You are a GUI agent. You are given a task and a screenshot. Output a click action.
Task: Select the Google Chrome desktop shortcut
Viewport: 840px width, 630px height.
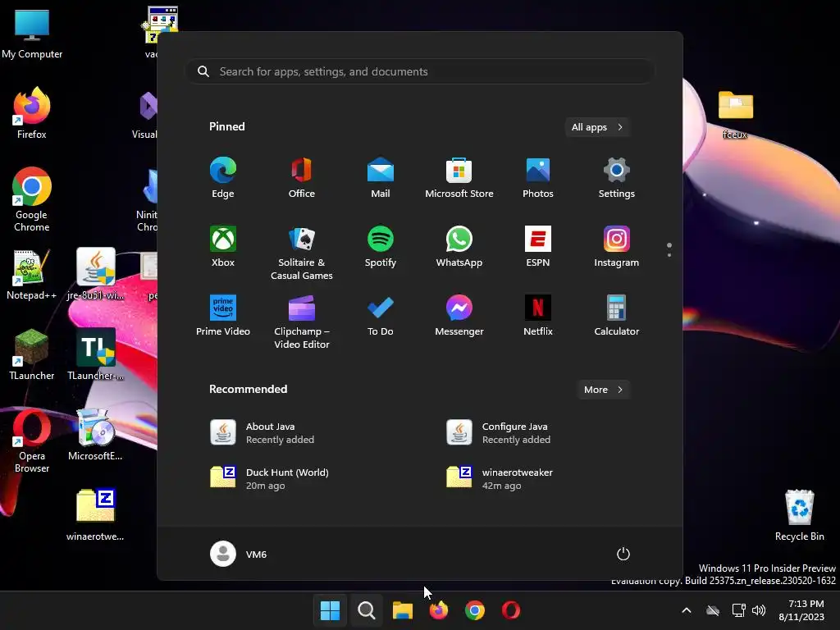tap(32, 199)
